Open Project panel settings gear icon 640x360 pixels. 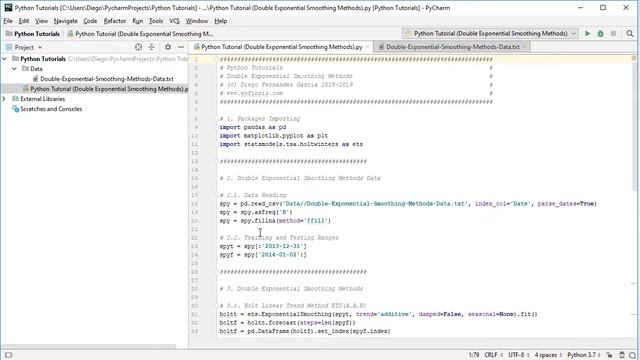(168, 47)
